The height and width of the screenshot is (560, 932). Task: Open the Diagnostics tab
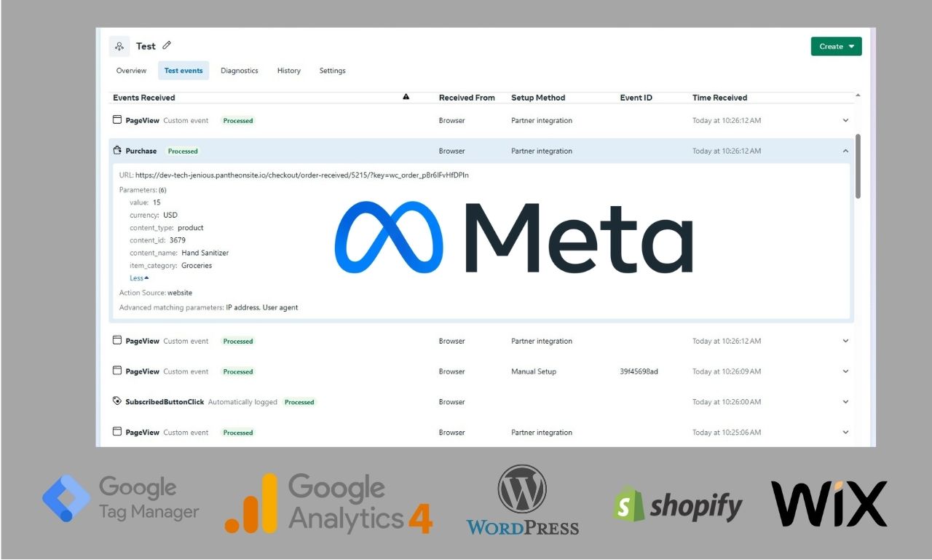[x=240, y=71]
